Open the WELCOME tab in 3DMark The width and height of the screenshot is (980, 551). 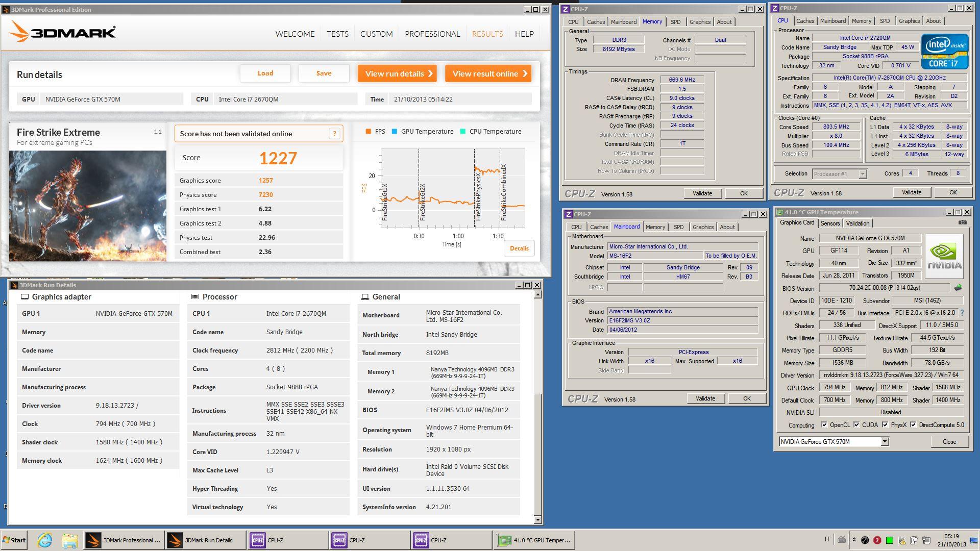coord(295,34)
